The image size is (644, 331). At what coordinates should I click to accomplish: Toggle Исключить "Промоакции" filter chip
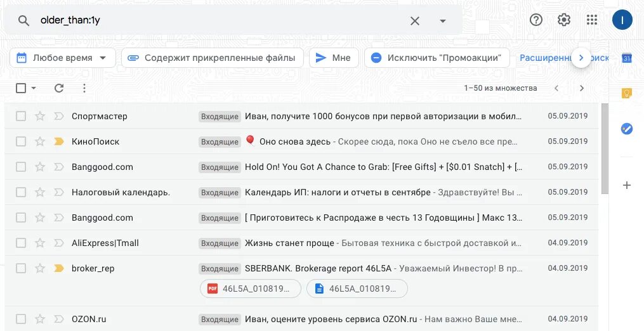click(437, 58)
